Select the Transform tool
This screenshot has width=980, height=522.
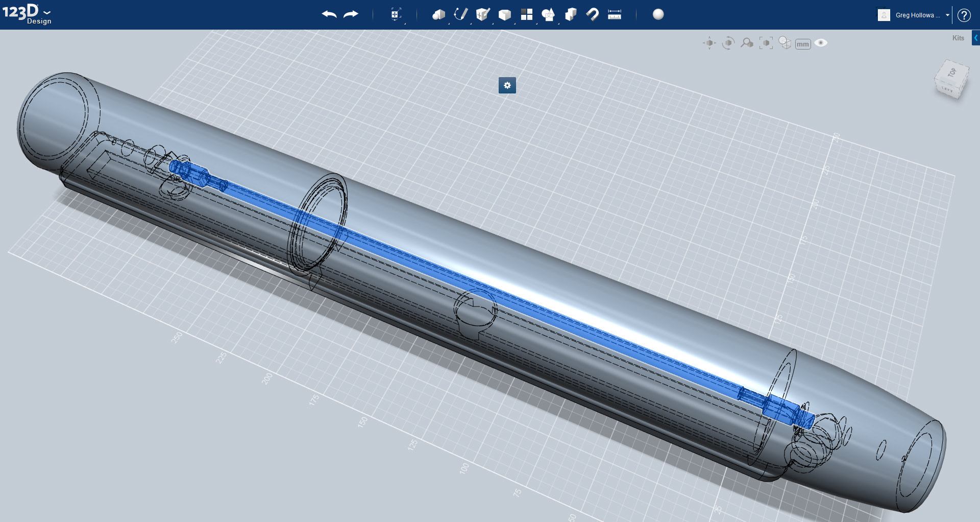[396, 14]
